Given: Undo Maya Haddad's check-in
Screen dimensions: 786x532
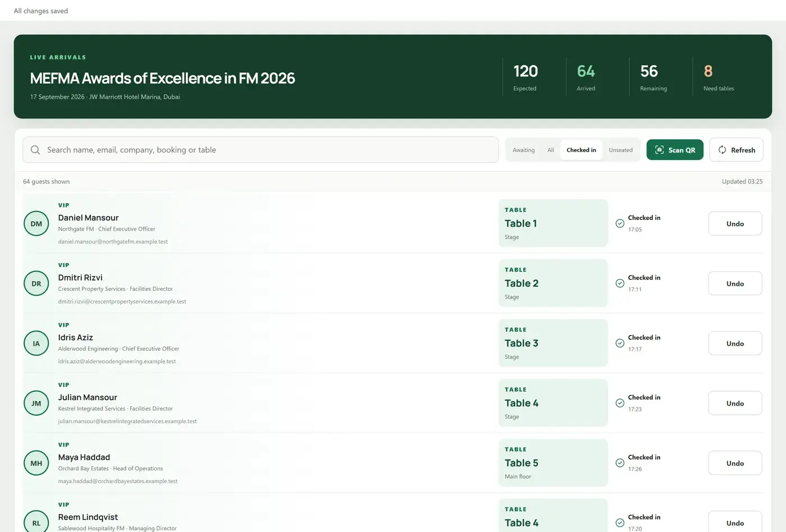Looking at the screenshot, I should [735, 463].
